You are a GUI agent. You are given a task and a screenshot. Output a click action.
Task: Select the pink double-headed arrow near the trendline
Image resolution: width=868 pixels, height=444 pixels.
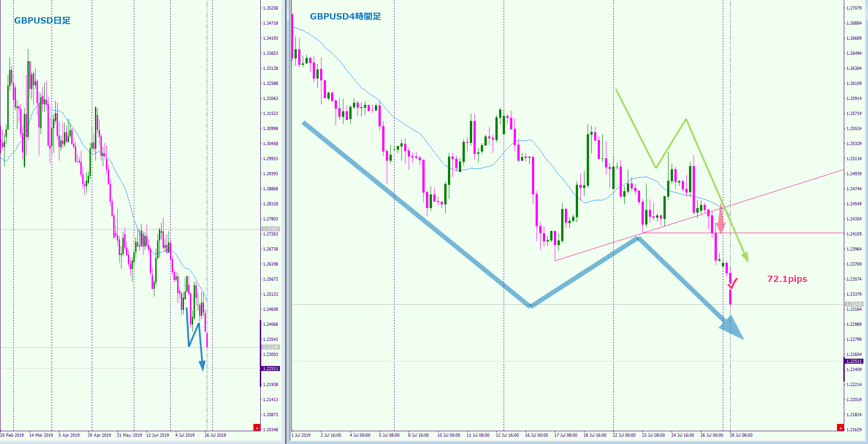tap(721, 219)
